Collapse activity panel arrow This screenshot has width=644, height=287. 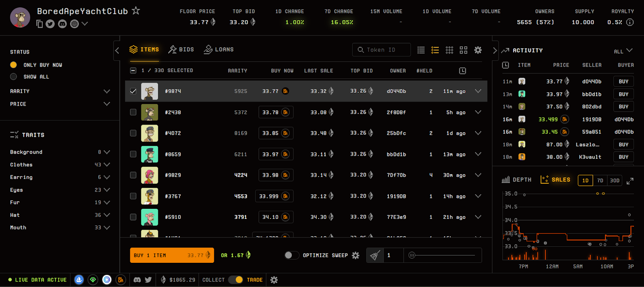[495, 50]
